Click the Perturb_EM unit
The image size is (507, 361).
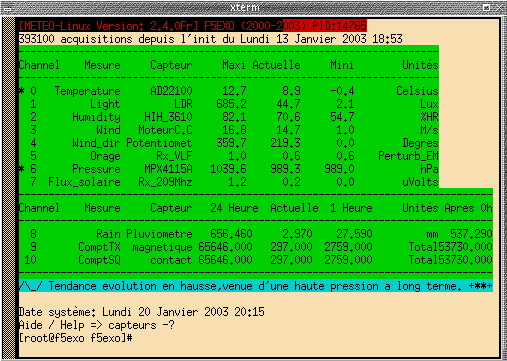click(408, 156)
